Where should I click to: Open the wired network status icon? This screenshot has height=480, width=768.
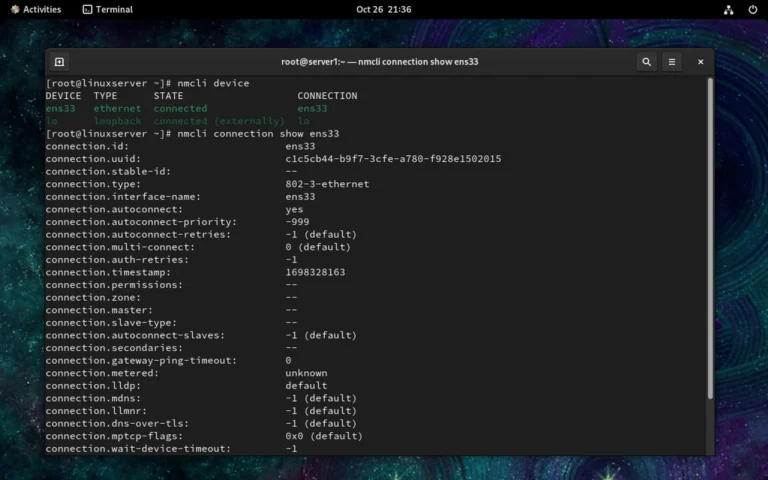point(728,10)
